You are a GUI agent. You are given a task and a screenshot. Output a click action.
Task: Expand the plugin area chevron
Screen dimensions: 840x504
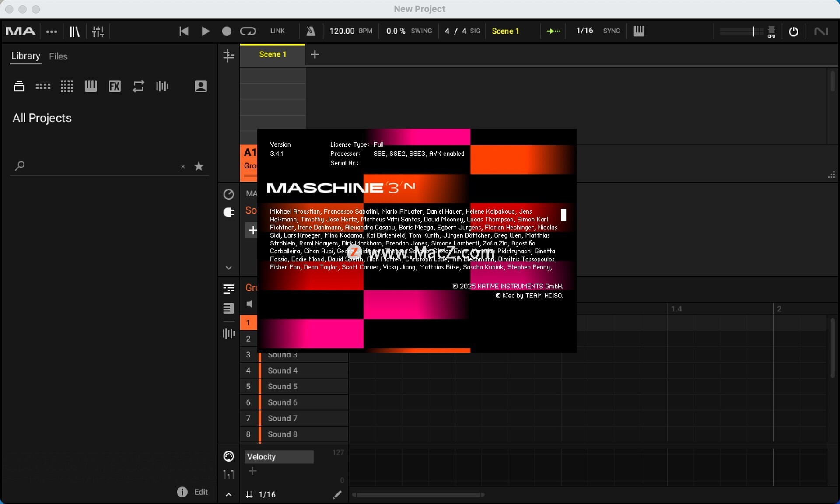[228, 268]
